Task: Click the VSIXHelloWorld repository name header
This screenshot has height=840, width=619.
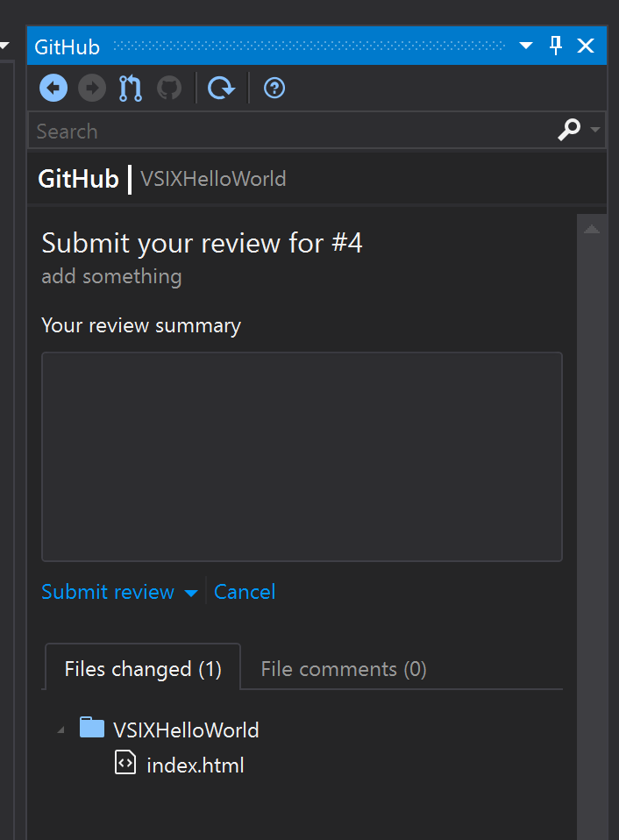Action: point(213,179)
